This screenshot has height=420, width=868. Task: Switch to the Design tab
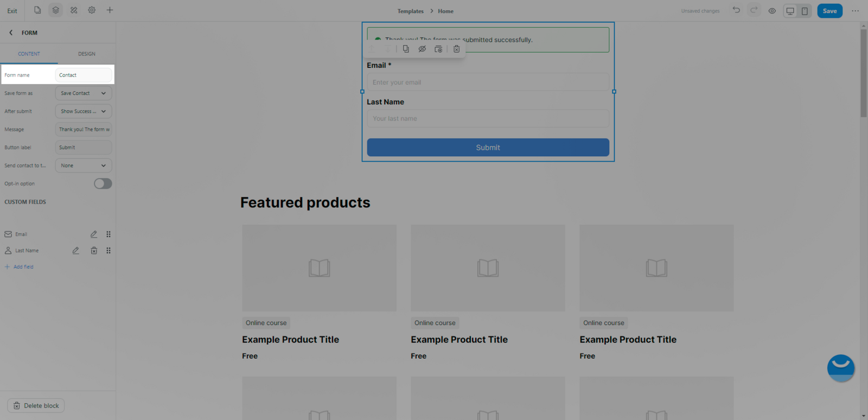click(x=86, y=54)
